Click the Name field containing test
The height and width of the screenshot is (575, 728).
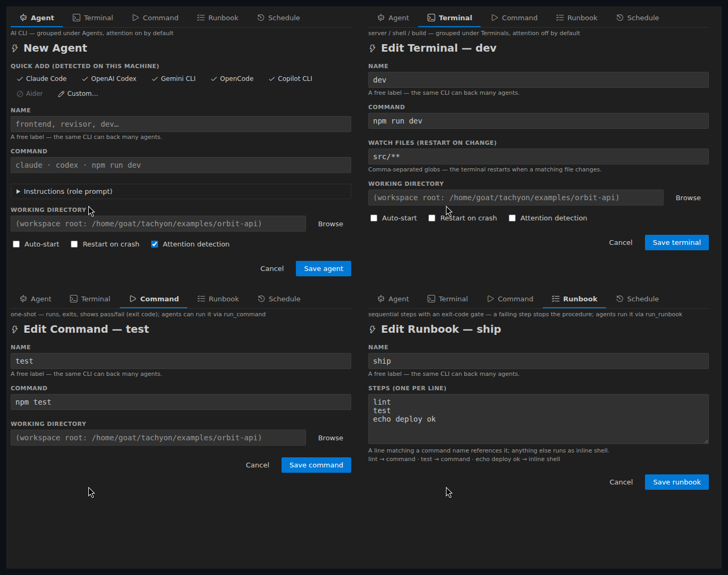[181, 361]
